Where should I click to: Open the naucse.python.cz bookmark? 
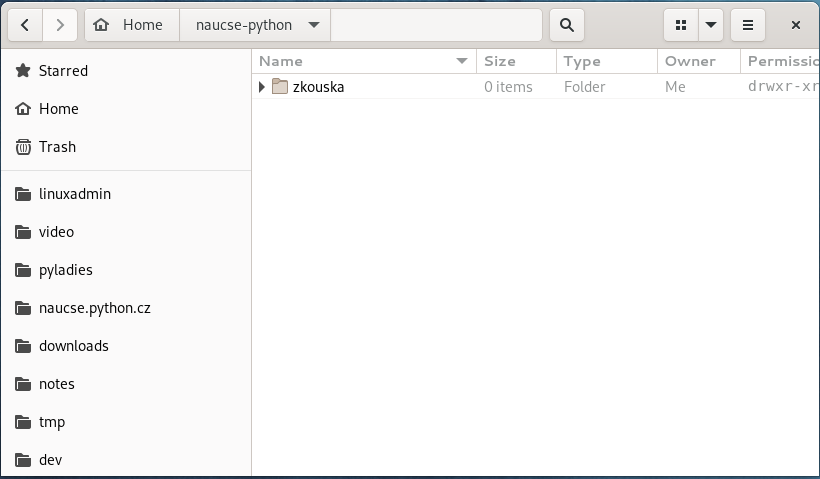[95, 308]
